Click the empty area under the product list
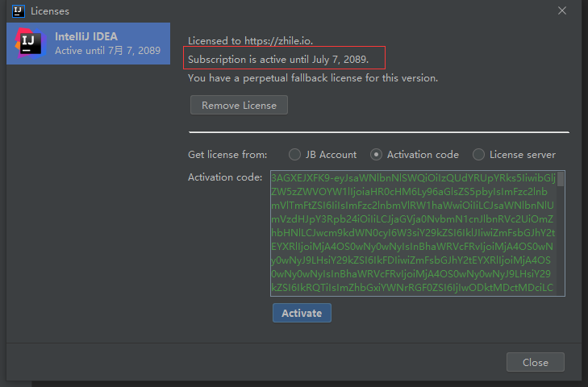Image resolution: width=588 pixels, height=387 pixels. [x=87, y=202]
